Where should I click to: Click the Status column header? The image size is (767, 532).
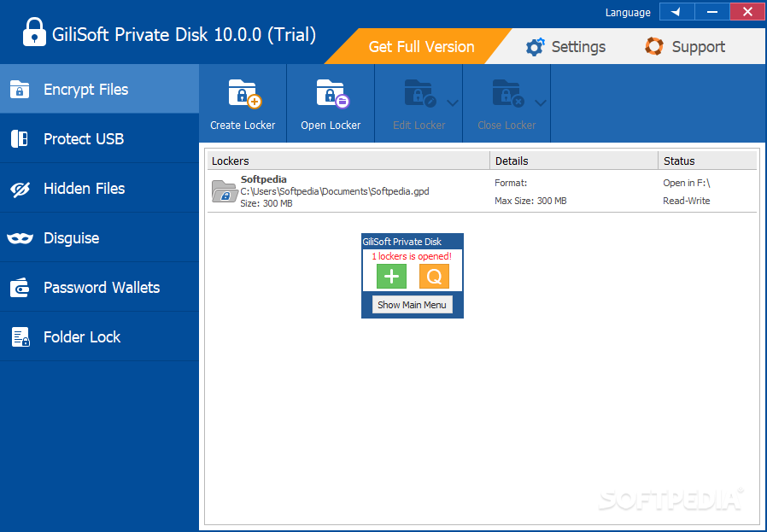707,161
